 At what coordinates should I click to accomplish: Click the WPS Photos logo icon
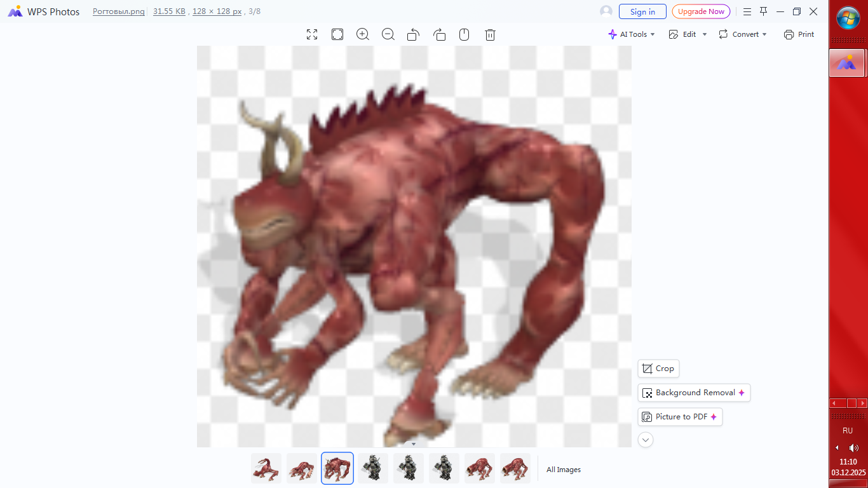15,11
